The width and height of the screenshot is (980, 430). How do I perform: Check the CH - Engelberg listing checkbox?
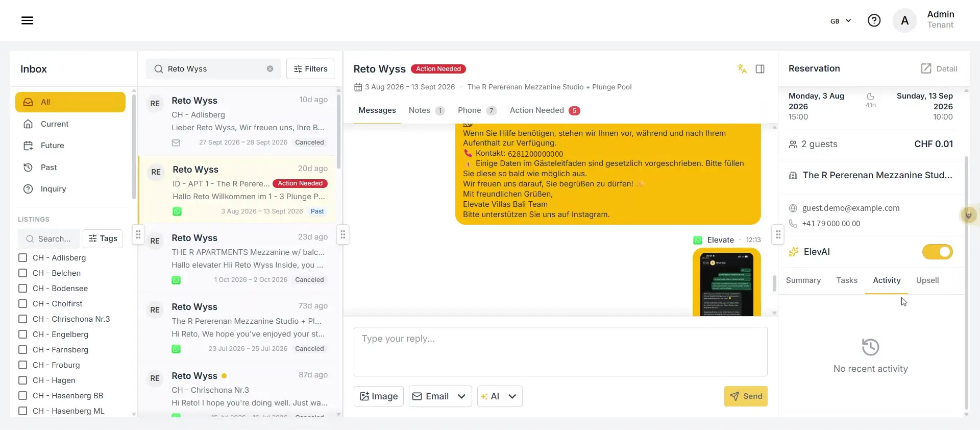[x=22, y=335]
